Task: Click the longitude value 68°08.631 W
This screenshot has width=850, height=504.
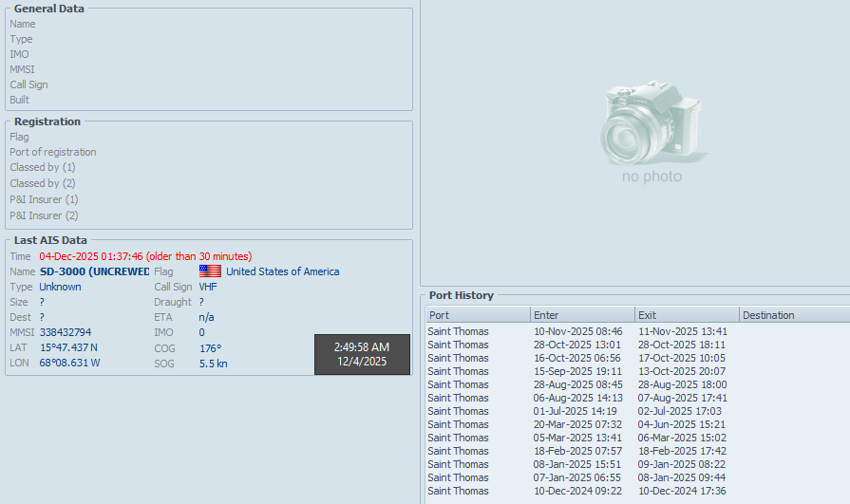Action: (69, 363)
